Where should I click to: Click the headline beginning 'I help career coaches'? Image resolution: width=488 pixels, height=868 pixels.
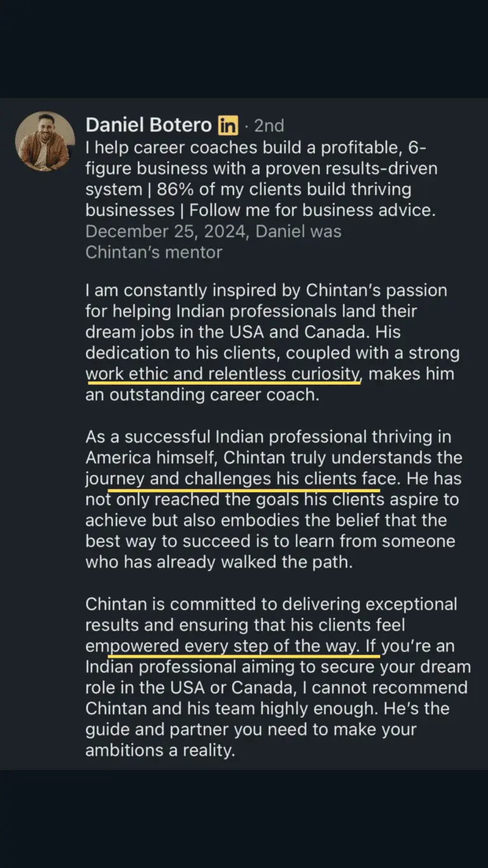(x=261, y=179)
